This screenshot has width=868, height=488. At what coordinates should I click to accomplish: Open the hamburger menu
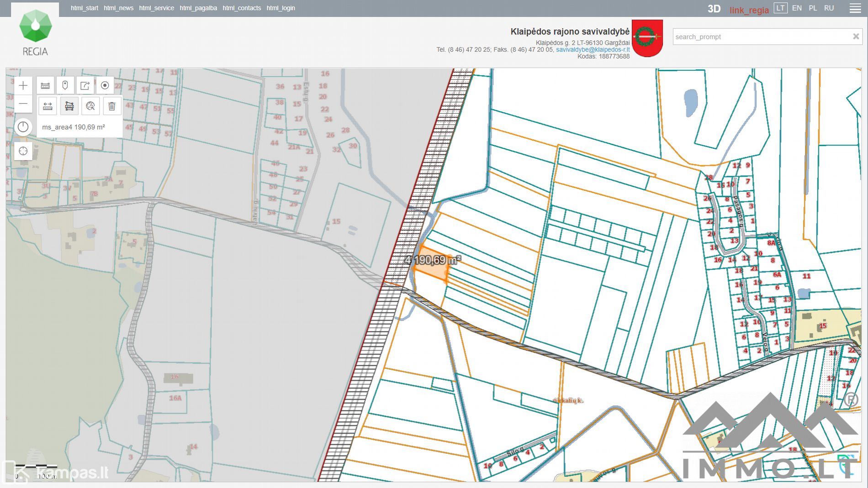click(855, 9)
